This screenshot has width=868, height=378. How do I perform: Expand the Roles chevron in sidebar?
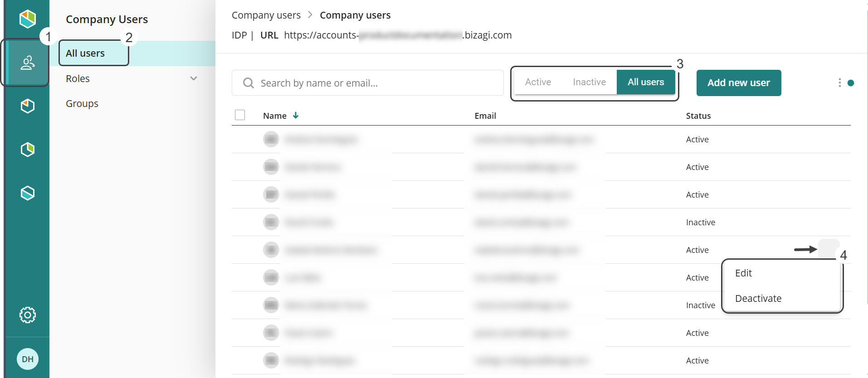pos(194,78)
